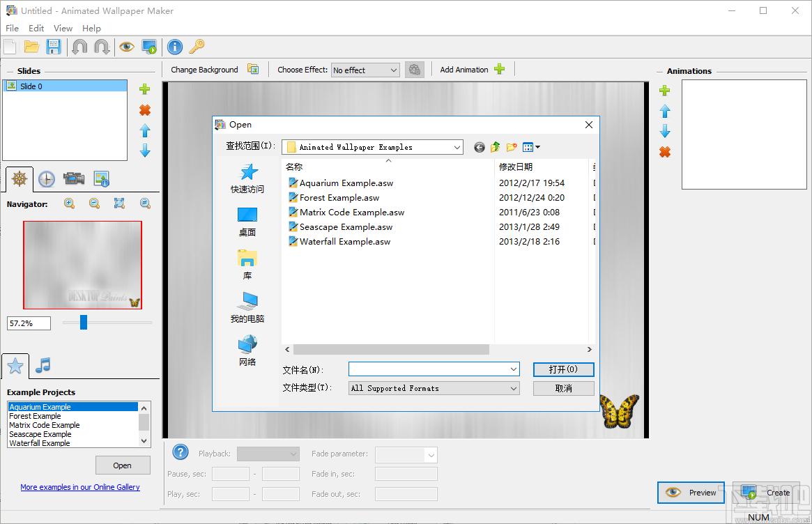Image resolution: width=812 pixels, height=524 pixels.
Task: Open More examples in Online Gallery link
Action: [x=80, y=487]
